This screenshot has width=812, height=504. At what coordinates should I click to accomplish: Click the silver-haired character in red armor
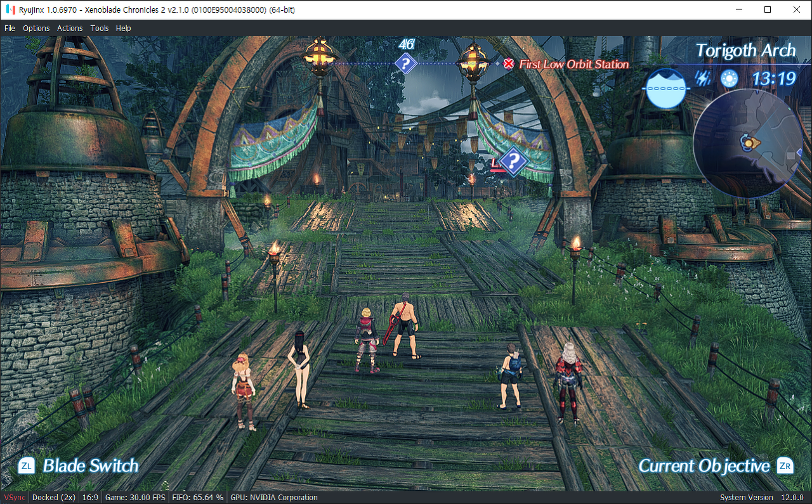(x=567, y=382)
